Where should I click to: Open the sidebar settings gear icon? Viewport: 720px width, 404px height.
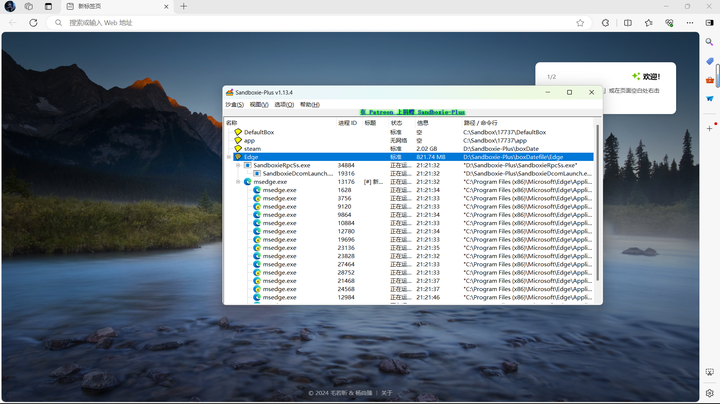709,393
